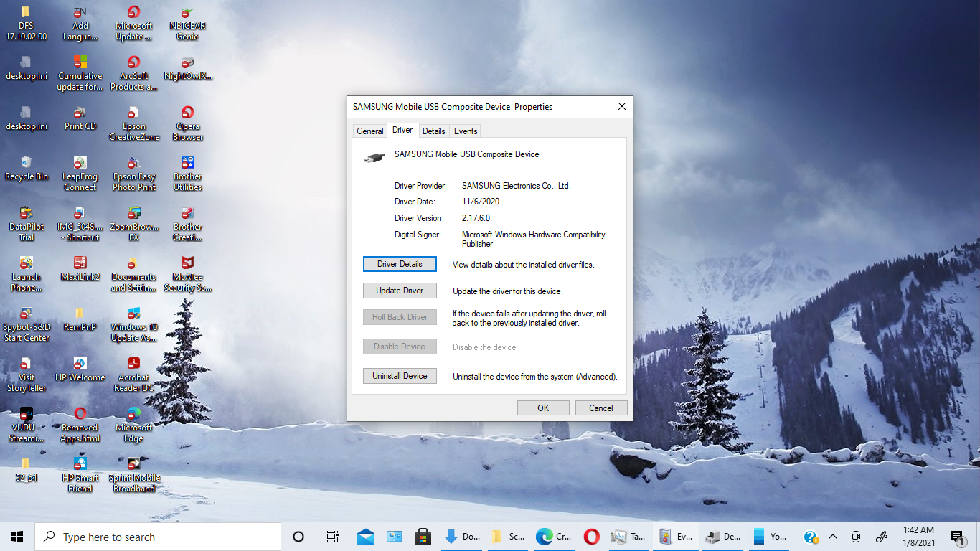Open Task View from the taskbar
This screenshot has height=551, width=980.
point(332,536)
